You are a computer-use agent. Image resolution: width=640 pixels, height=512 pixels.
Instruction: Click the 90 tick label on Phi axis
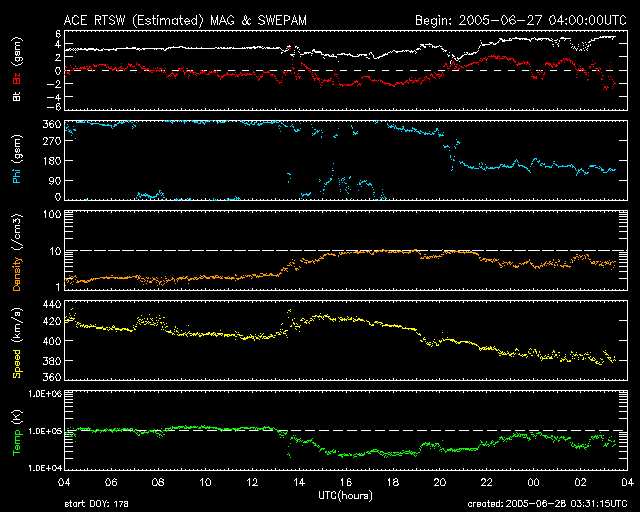pyautogui.click(x=55, y=180)
